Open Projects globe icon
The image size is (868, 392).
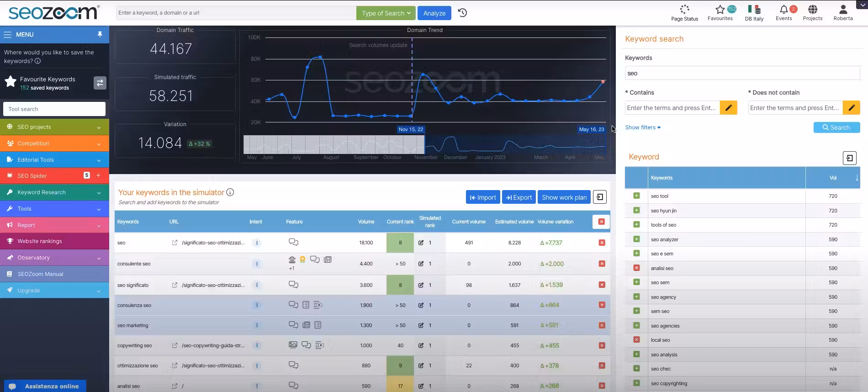pyautogui.click(x=813, y=13)
